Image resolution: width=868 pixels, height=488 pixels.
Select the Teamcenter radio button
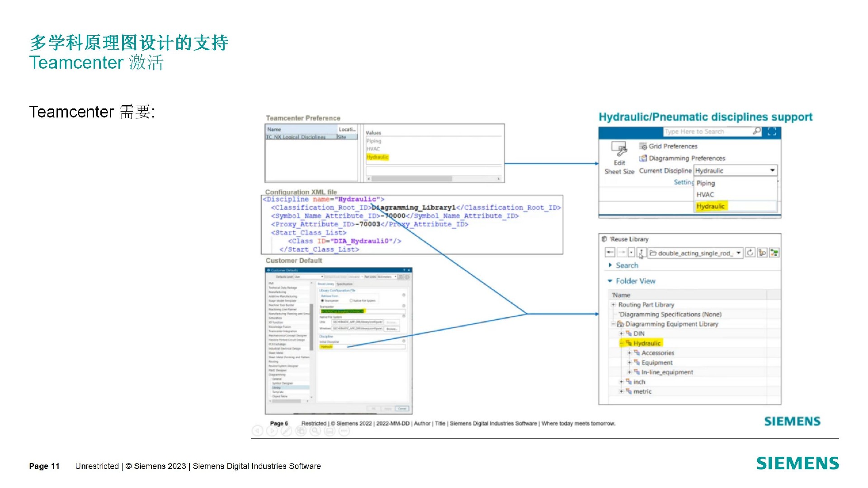pyautogui.click(x=323, y=300)
